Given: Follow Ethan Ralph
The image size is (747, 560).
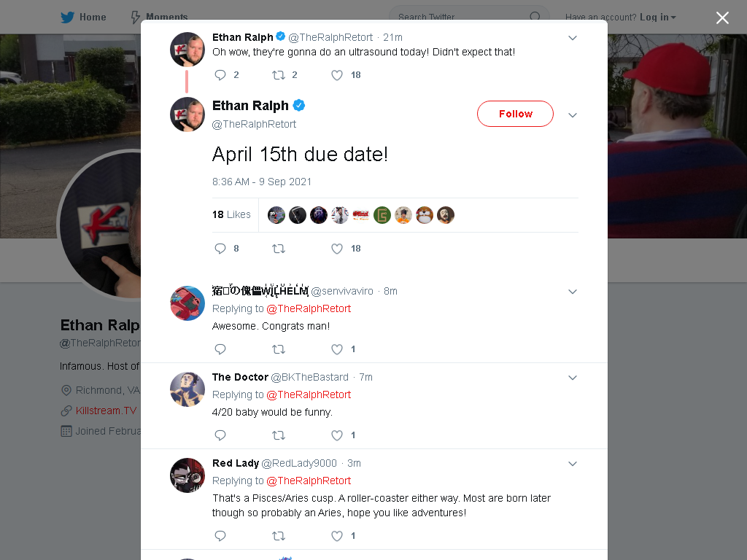Looking at the screenshot, I should [x=515, y=114].
